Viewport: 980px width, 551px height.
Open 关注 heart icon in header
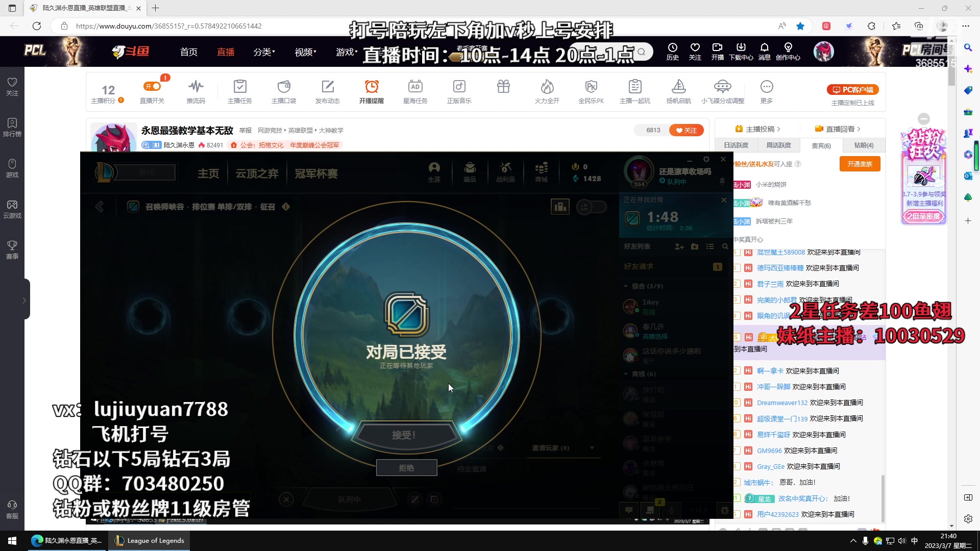point(695,52)
